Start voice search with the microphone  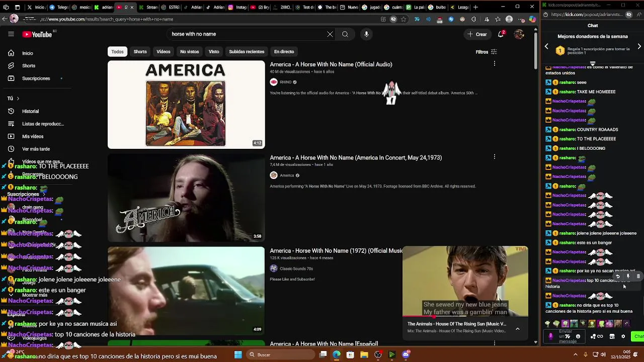coord(366,34)
